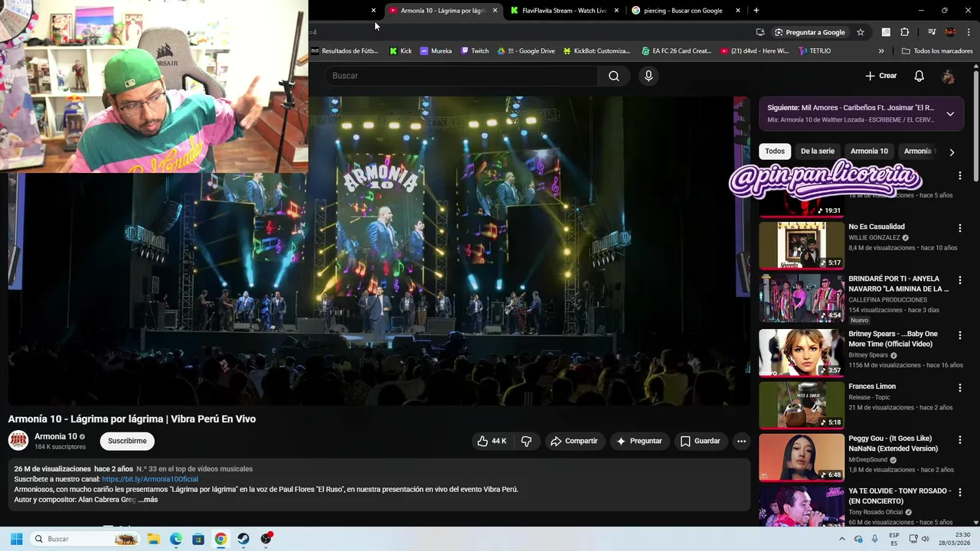
Task: Open the Mureka bookmark
Action: click(436, 51)
